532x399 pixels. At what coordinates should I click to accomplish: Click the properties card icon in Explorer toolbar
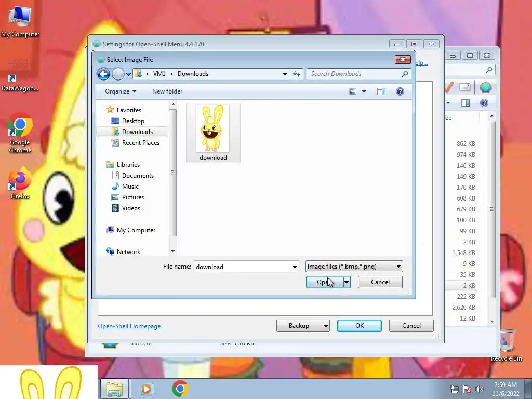pos(465,87)
